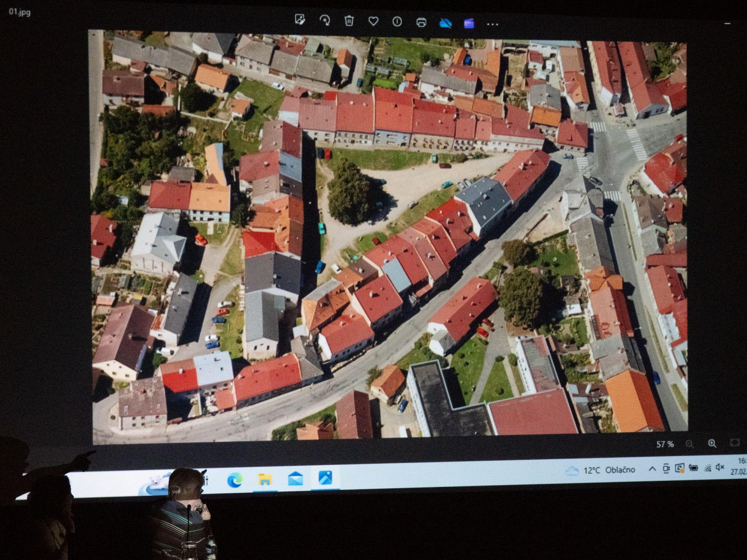
Task: Open File Explorer from the taskbar
Action: pos(265,479)
